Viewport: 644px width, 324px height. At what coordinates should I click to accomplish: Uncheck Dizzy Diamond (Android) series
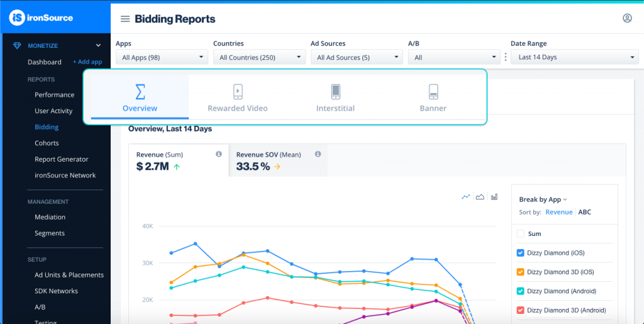click(520, 291)
